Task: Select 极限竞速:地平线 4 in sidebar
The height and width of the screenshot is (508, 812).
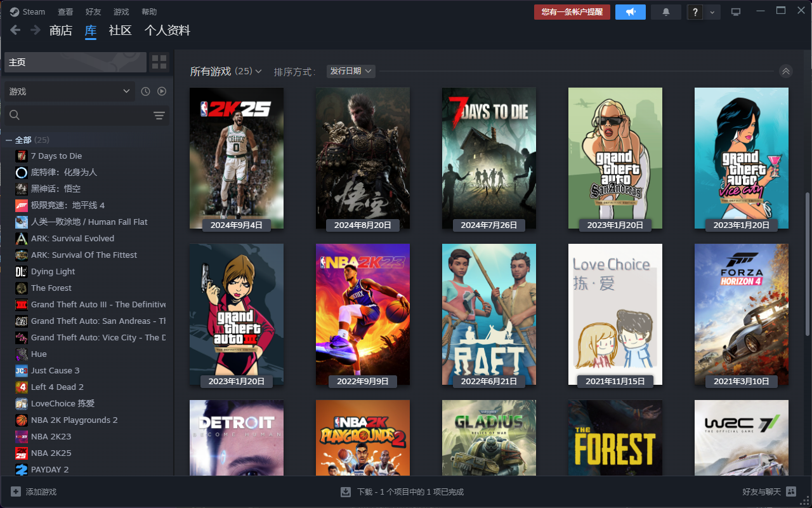Action: (68, 205)
